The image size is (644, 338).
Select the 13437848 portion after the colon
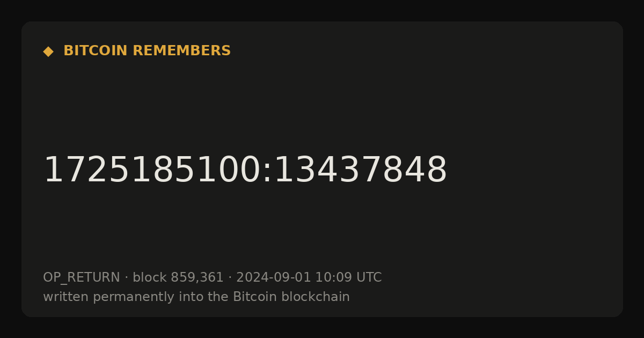coord(360,170)
